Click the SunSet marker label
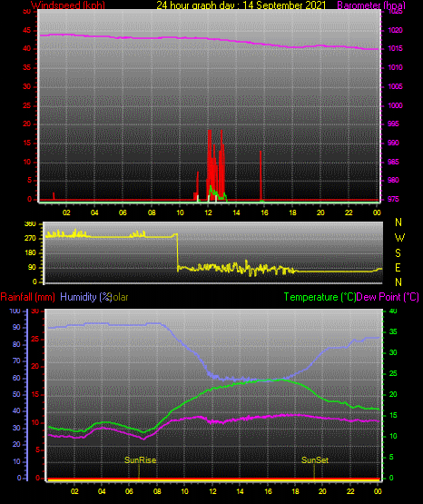The height and width of the screenshot is (504, 423). [315, 460]
